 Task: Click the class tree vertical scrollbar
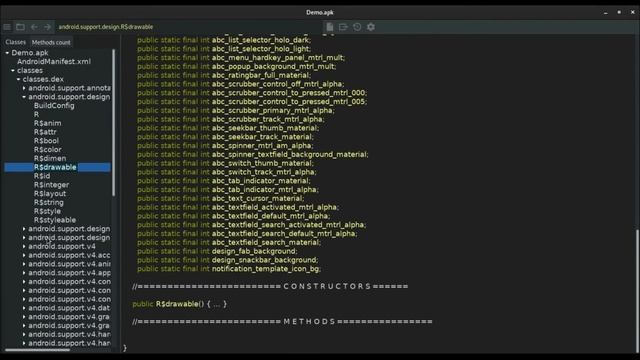click(113, 122)
